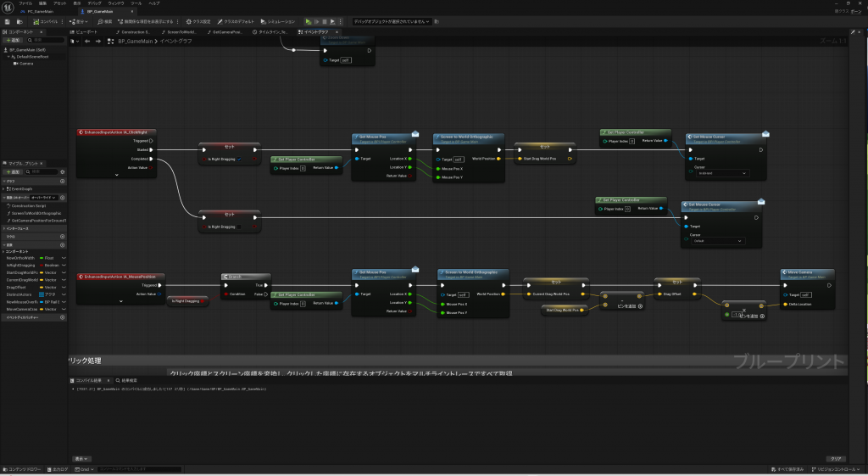Toggle visibility eye for NewOrthoWidth variable
Image resolution: width=868 pixels, height=476 pixels.
coord(64,258)
